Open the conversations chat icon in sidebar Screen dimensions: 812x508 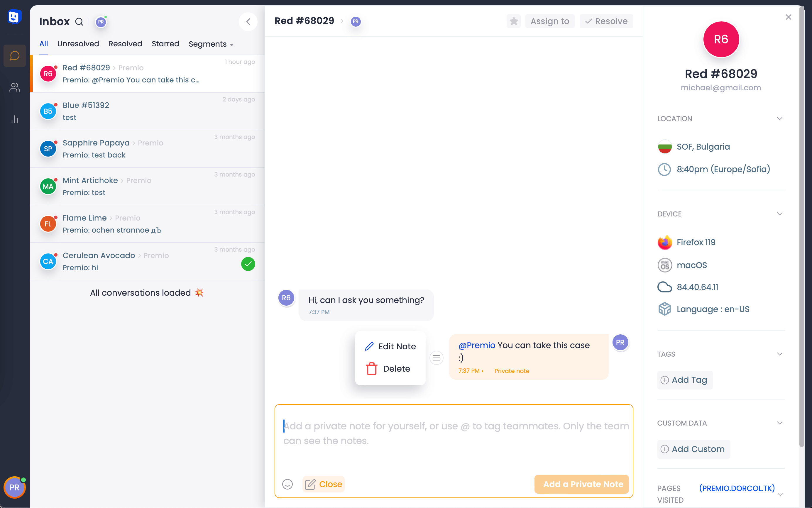tap(14, 56)
